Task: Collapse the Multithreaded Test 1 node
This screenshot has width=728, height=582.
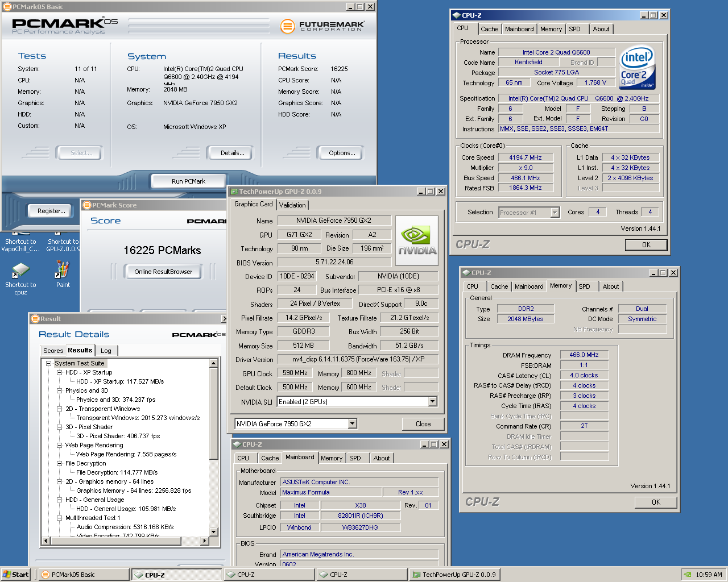Action: point(59,518)
